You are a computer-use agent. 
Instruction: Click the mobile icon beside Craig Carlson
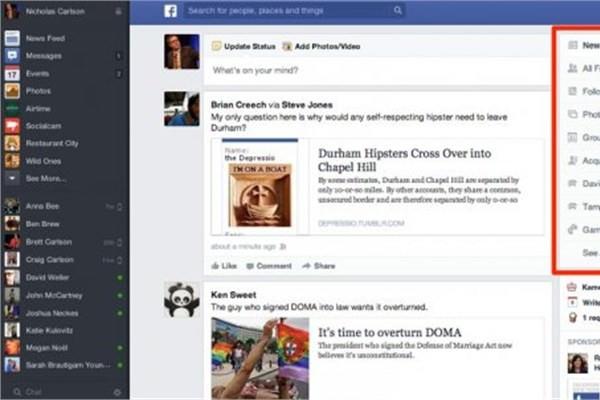[120, 260]
